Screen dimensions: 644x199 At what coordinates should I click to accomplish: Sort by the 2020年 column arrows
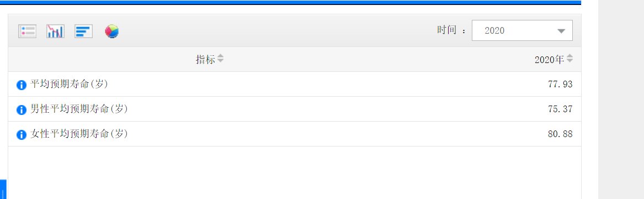(x=570, y=59)
